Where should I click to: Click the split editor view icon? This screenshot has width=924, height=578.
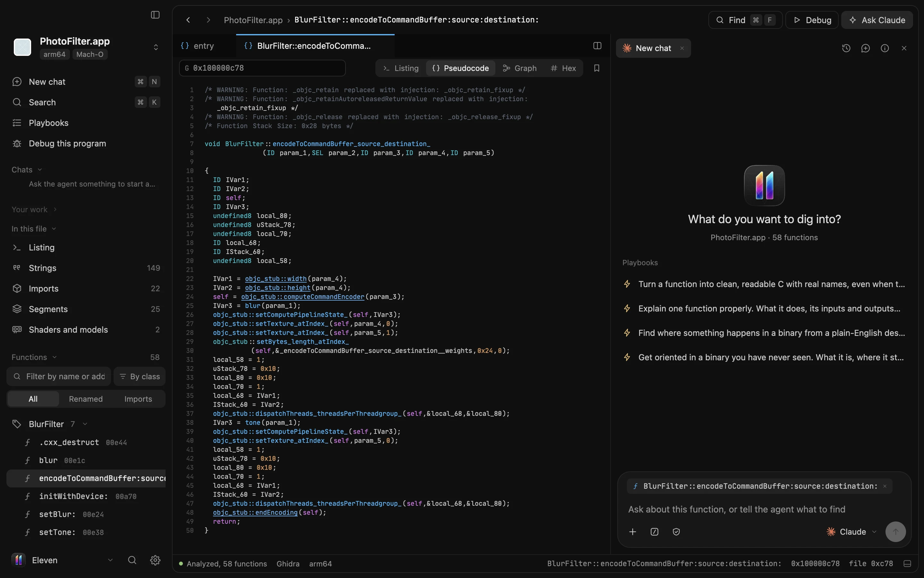[x=597, y=46]
